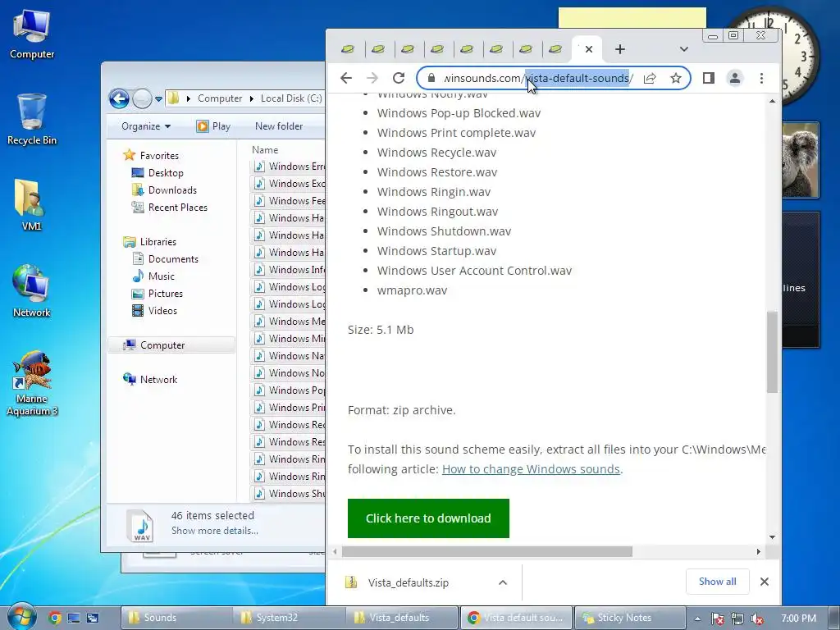The image size is (840, 630).
Task: Open the Network desktop icon
Action: pyautogui.click(x=31, y=291)
